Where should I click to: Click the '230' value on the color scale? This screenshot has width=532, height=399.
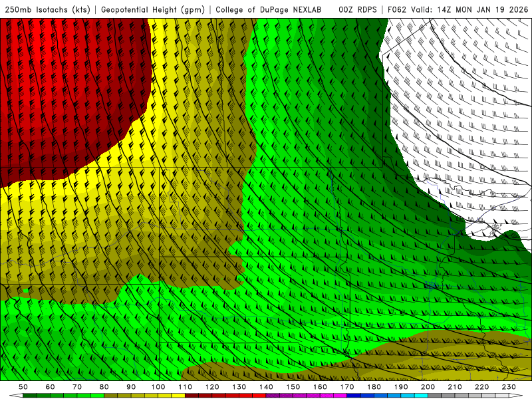pyautogui.click(x=509, y=387)
